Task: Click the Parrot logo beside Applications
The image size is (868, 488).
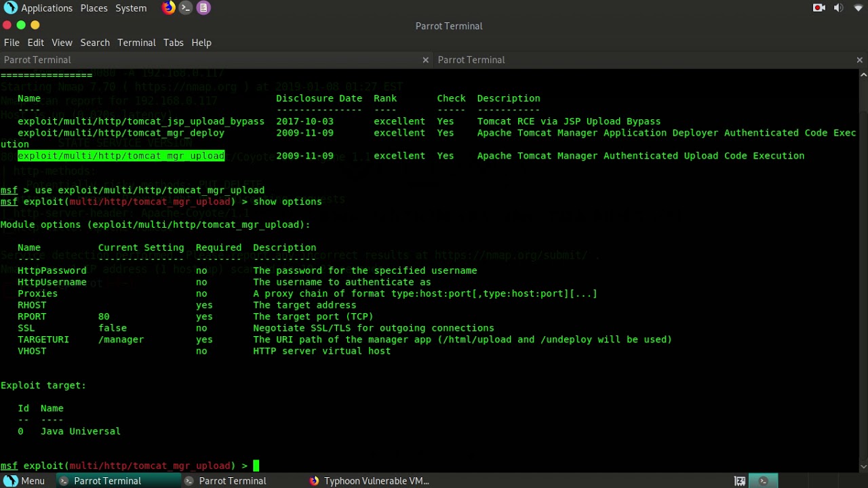Action: point(11,8)
